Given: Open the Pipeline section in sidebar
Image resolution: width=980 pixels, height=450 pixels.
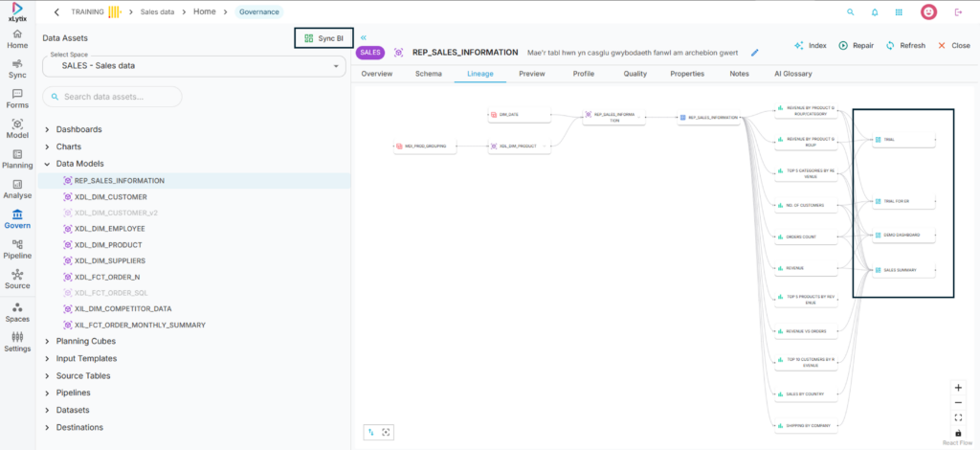Looking at the screenshot, I should (17, 250).
